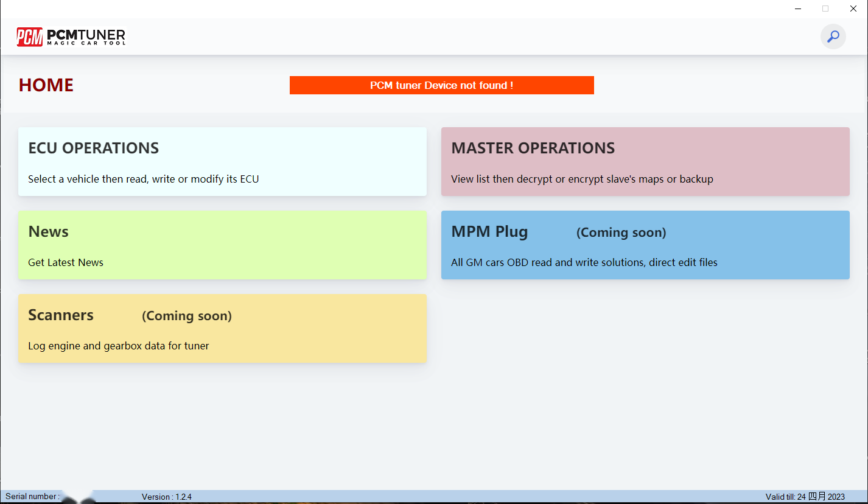868x504 pixels.
Task: Select the Scanners title
Action: (x=61, y=315)
